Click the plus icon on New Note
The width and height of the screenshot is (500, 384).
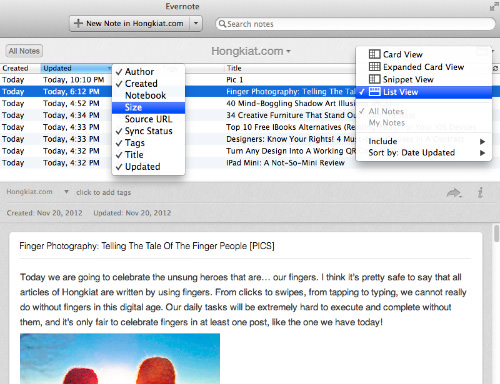click(78, 23)
